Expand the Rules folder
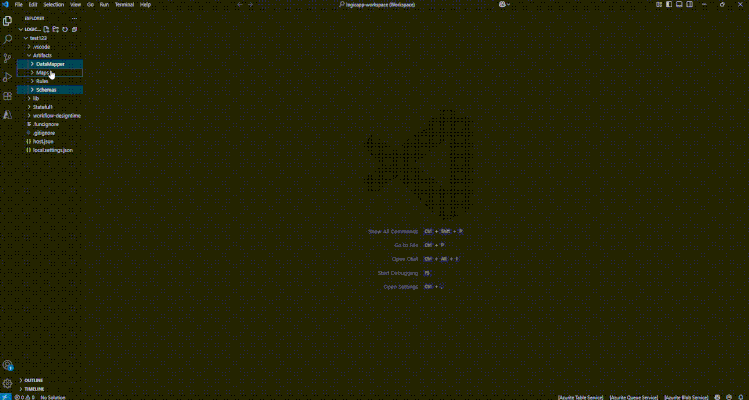The height and width of the screenshot is (400, 749). [50, 81]
